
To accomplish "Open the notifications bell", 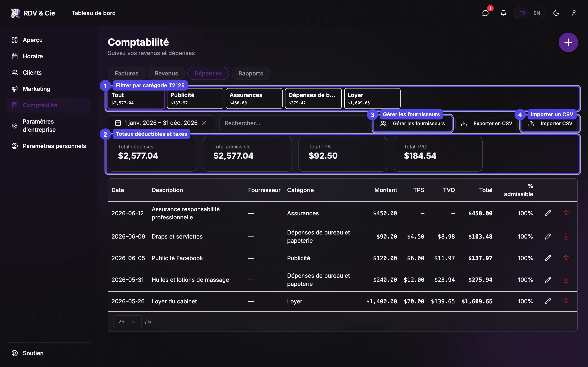I will [503, 13].
